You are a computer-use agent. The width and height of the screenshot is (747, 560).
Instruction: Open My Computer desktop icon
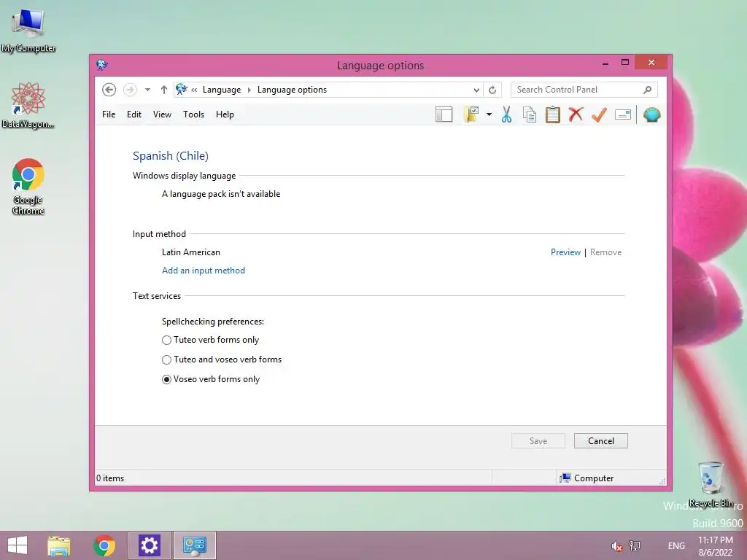pos(28,30)
